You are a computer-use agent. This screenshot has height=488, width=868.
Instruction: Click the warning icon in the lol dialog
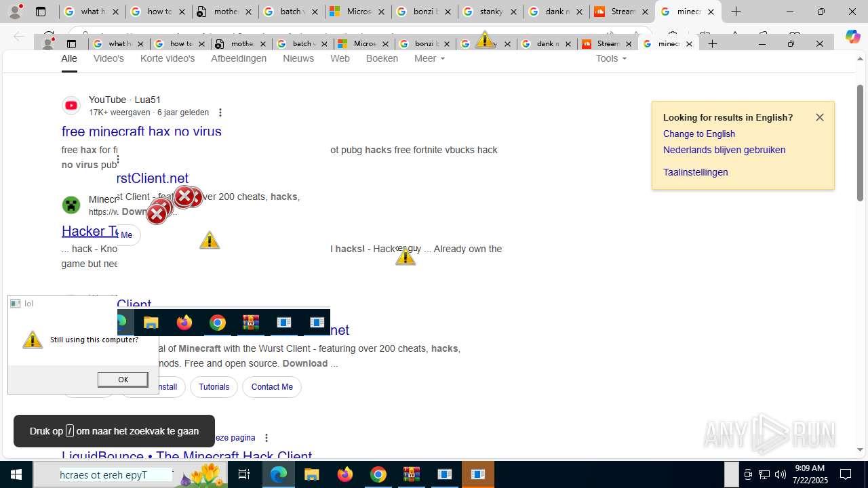[x=33, y=340]
